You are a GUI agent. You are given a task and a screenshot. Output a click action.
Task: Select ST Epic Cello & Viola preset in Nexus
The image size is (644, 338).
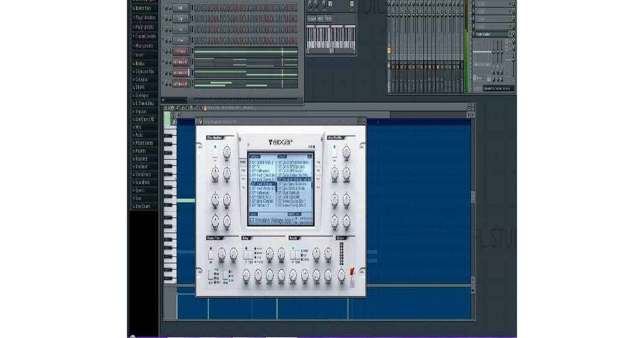tap(292, 188)
